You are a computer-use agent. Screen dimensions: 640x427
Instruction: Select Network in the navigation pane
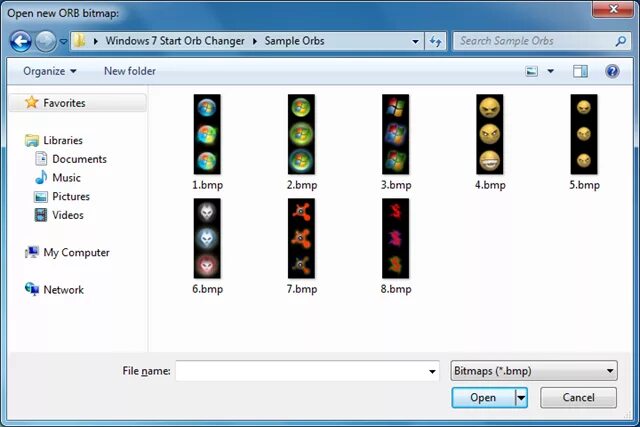coord(63,290)
